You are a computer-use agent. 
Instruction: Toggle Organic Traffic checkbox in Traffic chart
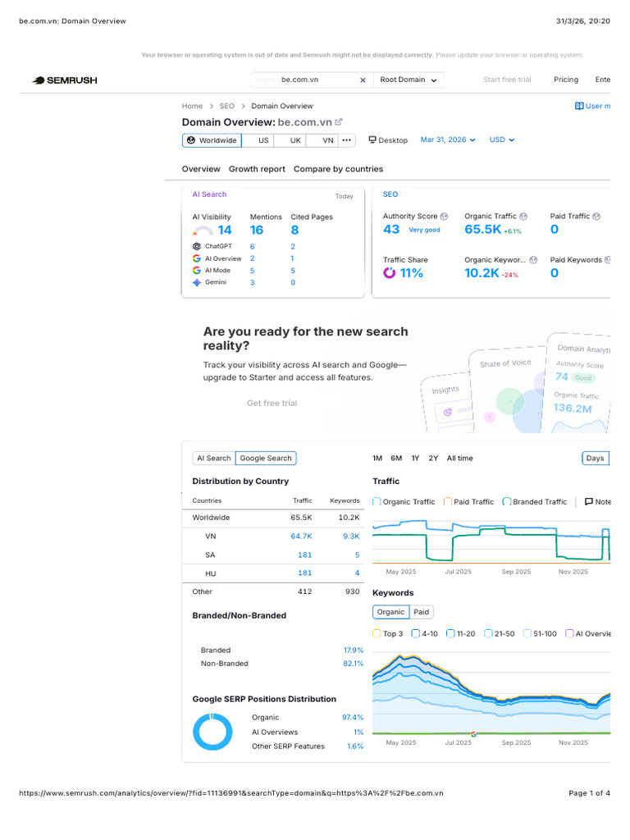click(377, 502)
